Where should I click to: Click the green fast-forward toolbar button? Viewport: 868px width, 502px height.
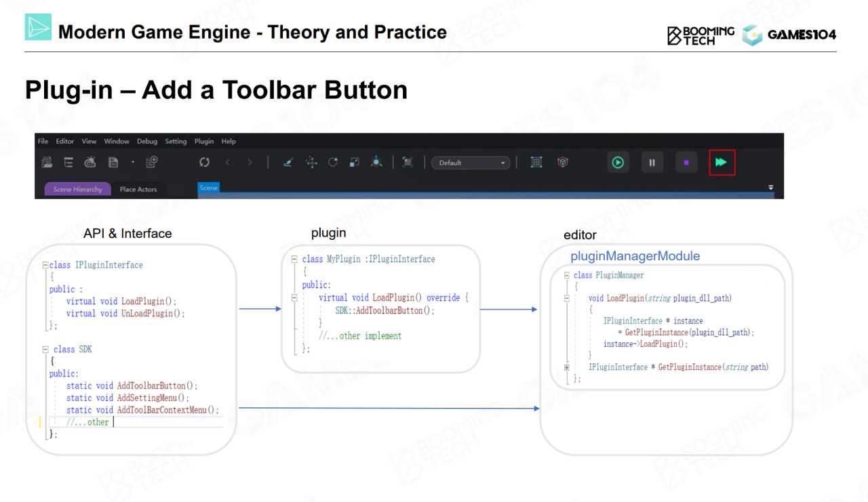click(722, 163)
